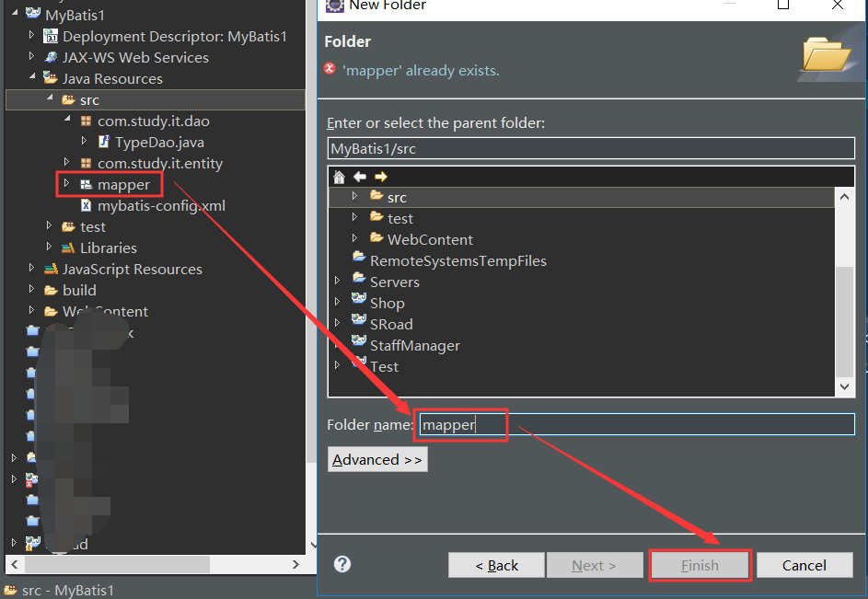This screenshot has height=599, width=868.
Task: Click the com.study.it.entity package icon
Action: point(86,163)
